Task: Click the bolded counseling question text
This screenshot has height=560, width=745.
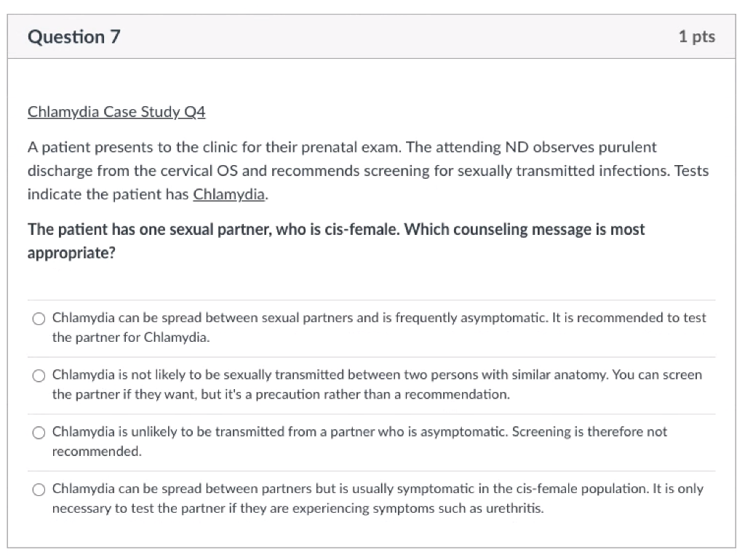Action: pyautogui.click(x=336, y=241)
